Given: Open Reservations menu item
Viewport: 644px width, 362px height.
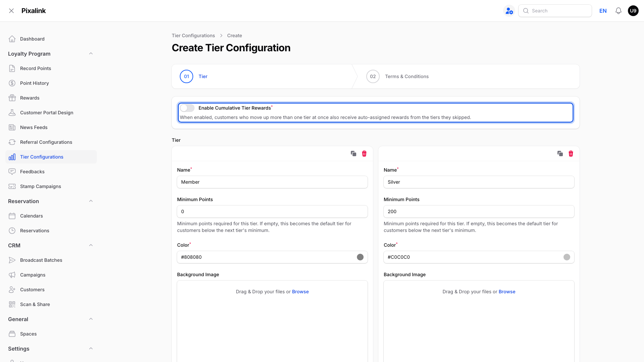Looking at the screenshot, I should (x=51, y=231).
